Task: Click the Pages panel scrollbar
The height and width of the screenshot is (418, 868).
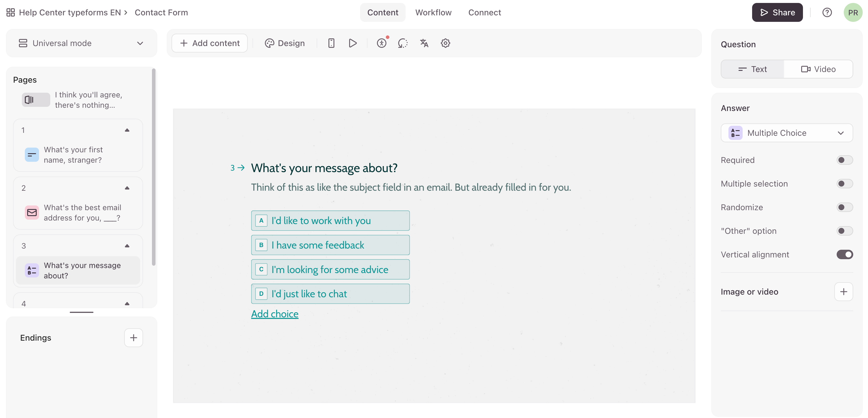Action: [154, 167]
